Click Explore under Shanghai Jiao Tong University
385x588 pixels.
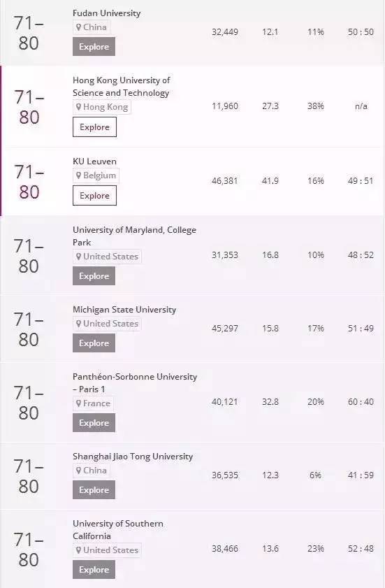tap(94, 489)
